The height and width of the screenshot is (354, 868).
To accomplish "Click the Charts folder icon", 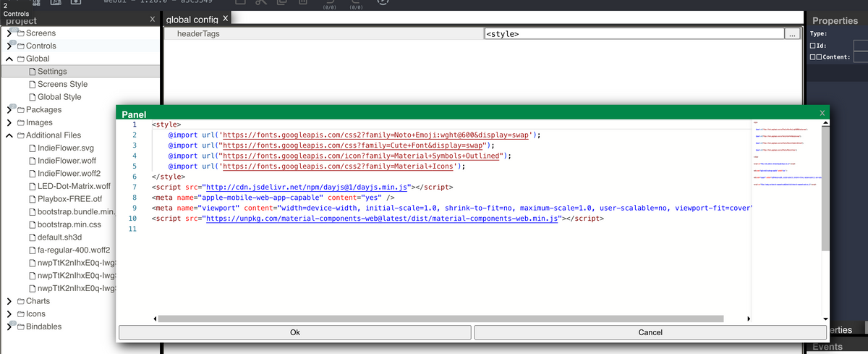I will pyautogui.click(x=20, y=301).
